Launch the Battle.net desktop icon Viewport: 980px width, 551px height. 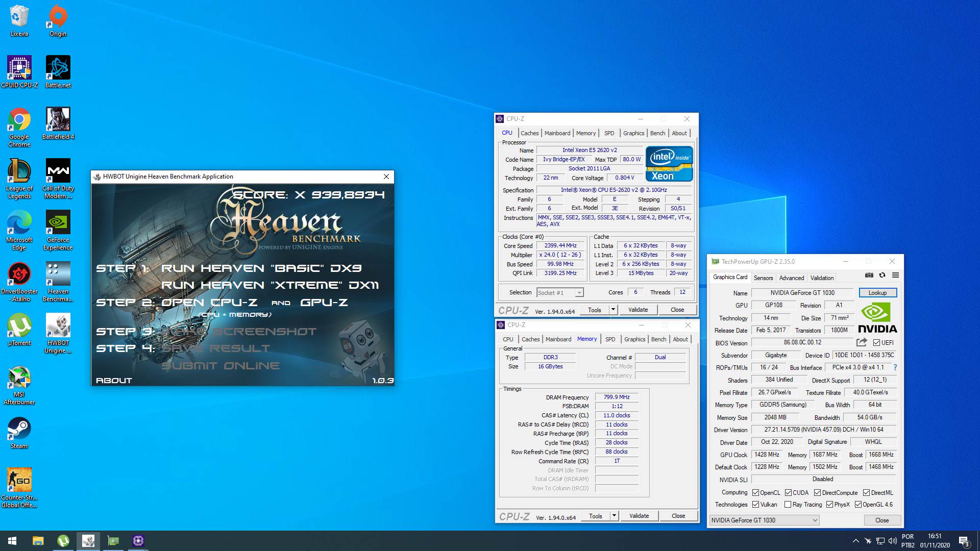[x=58, y=72]
